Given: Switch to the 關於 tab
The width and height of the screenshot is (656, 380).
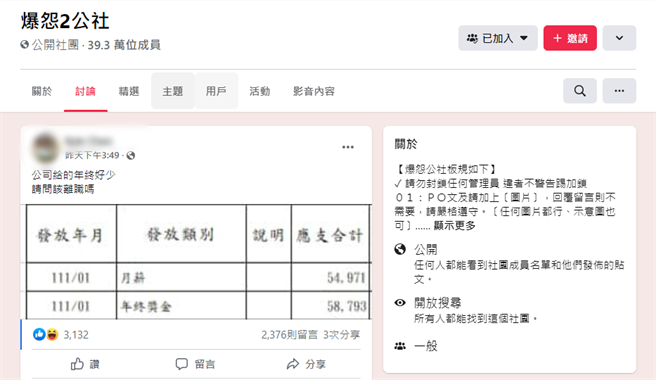Looking at the screenshot, I should (42, 91).
